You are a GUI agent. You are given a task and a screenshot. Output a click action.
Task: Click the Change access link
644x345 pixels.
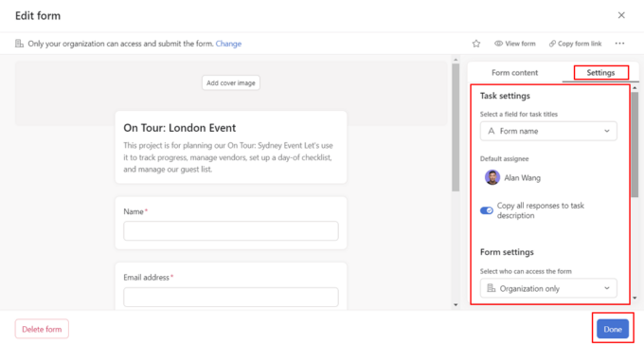click(228, 44)
